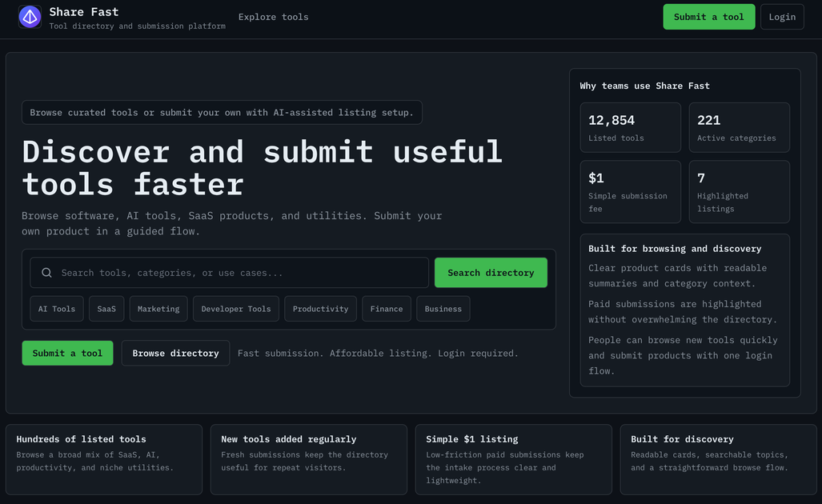This screenshot has height=504, width=822.
Task: Click 'Discover and submit useful tools faster' headline
Action: pyautogui.click(x=262, y=168)
